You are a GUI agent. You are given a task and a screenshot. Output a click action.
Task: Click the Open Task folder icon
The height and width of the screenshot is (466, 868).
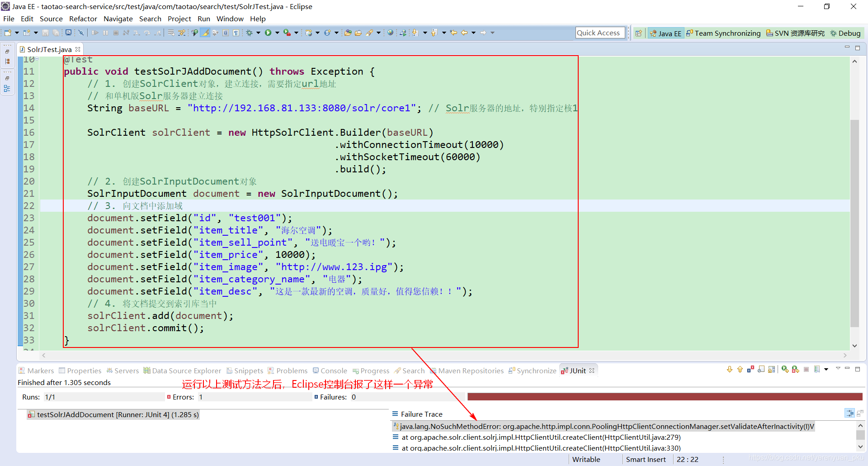tap(358, 33)
